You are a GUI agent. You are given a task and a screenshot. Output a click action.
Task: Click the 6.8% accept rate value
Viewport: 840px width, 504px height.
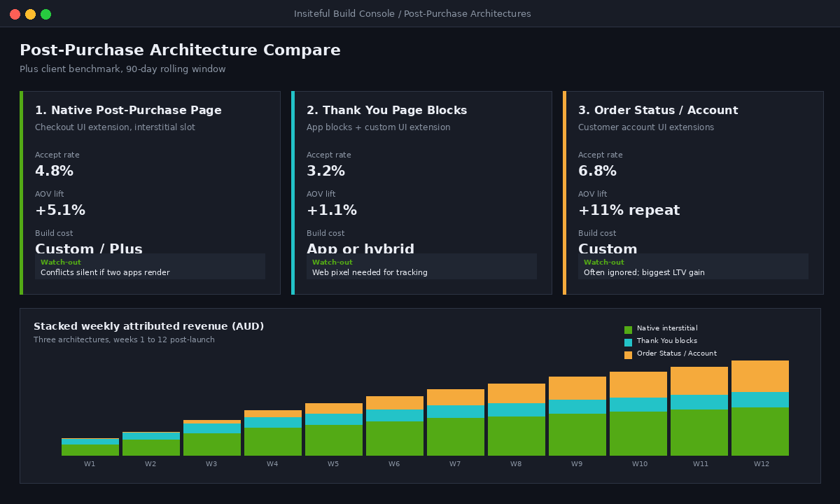click(597, 171)
